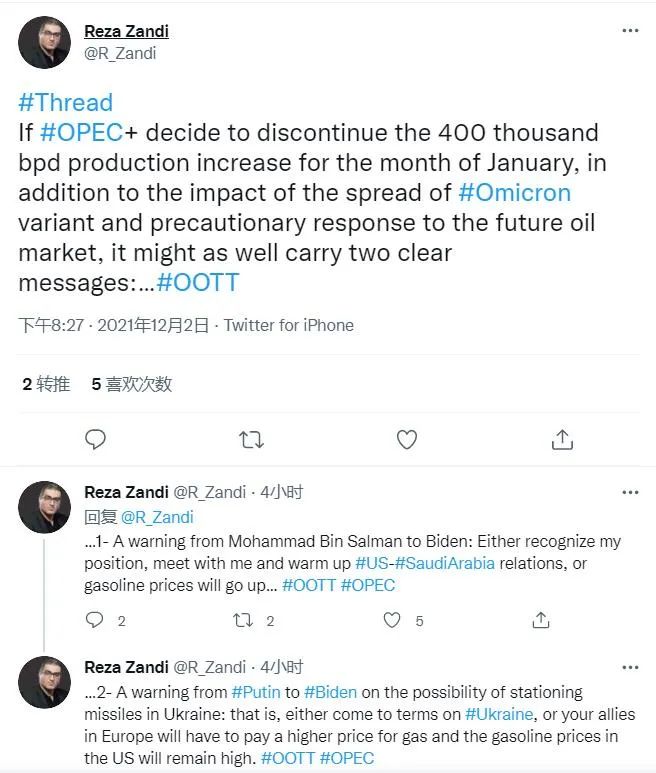This screenshot has height=773, width=656.
Task: Like the Mohammad Bin Salman warning tweet
Action: pos(392,620)
